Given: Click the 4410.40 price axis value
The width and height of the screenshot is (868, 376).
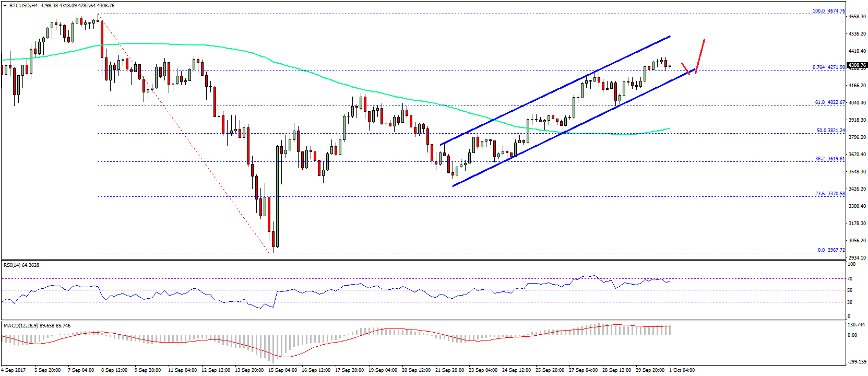Looking at the screenshot, I should click(857, 51).
